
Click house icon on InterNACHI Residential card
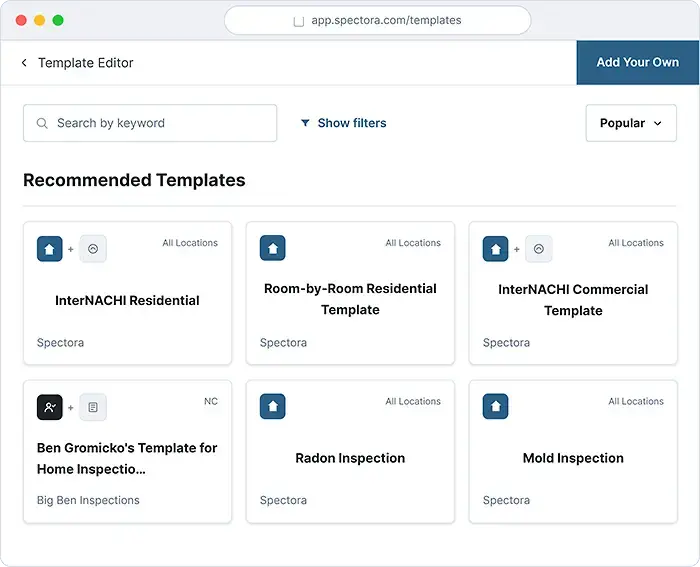50,249
